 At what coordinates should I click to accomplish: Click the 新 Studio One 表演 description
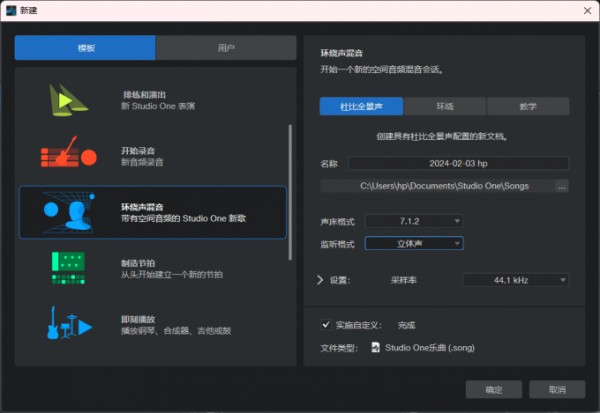coord(158,106)
